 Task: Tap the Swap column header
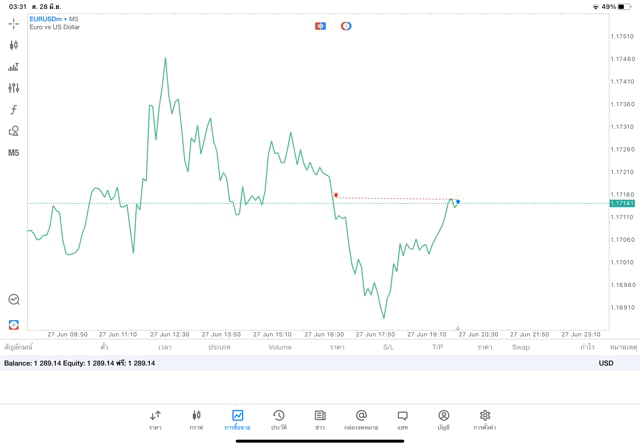521,347
